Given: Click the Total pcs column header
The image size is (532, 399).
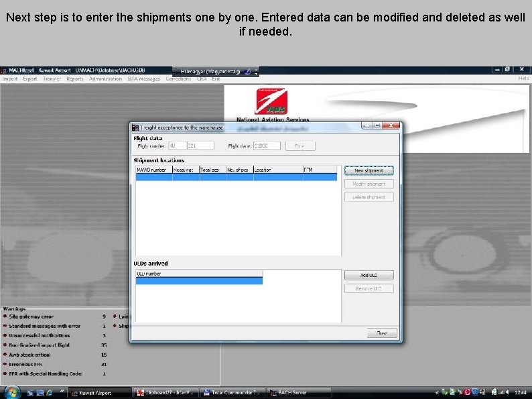Looking at the screenshot, I should pyautogui.click(x=213, y=170).
